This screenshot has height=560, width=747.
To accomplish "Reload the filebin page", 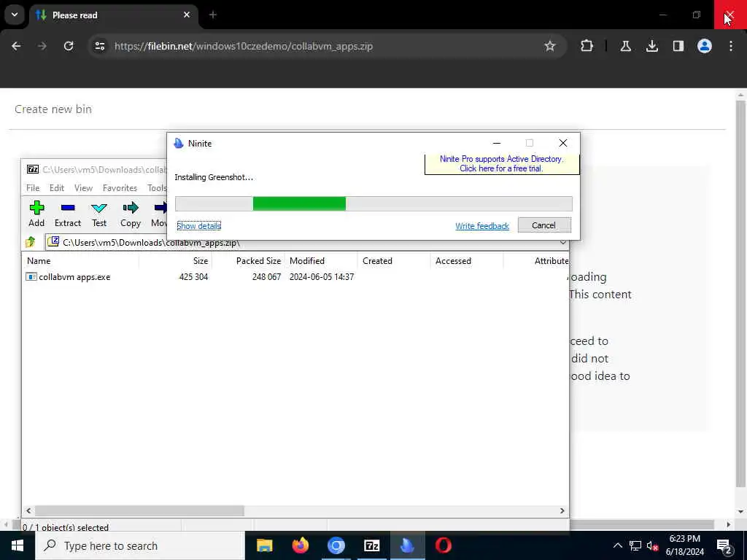I will point(69,46).
